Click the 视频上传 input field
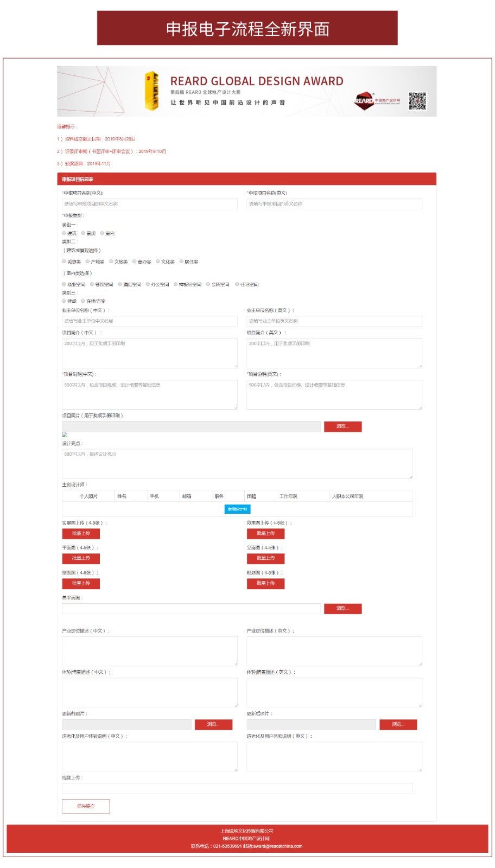This screenshot has width=495, height=868. (x=237, y=788)
